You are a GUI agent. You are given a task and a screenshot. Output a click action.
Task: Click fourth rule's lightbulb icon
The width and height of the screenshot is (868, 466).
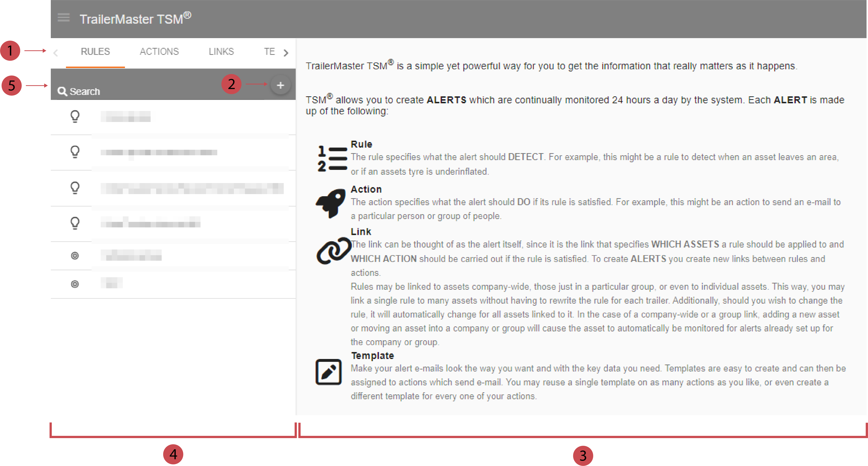(x=75, y=223)
